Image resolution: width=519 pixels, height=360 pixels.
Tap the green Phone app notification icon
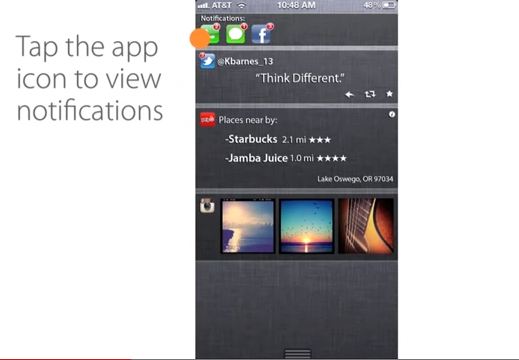tap(210, 34)
